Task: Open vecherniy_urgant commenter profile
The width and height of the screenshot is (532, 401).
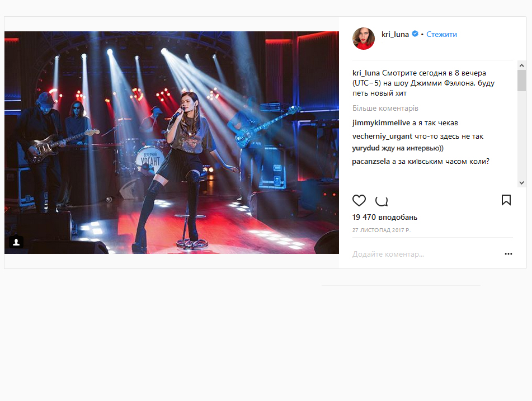Action: point(383,136)
